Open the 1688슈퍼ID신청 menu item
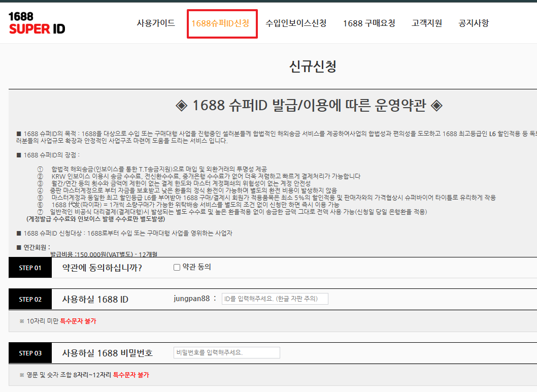537x392 pixels. (220, 23)
